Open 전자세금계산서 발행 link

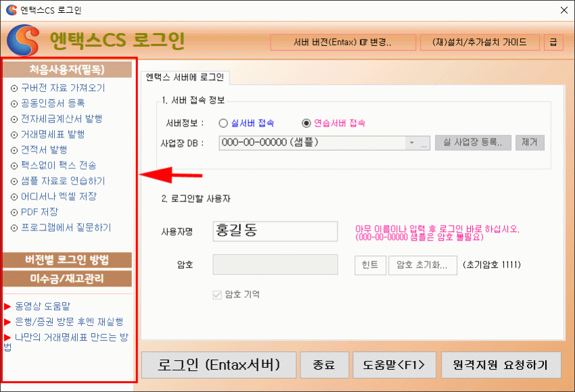(x=62, y=119)
